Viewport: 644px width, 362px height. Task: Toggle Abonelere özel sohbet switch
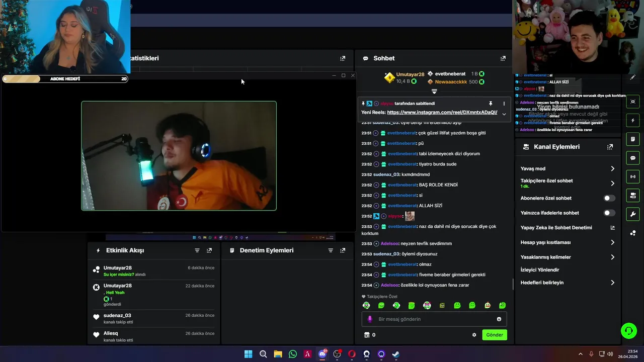pos(609,198)
